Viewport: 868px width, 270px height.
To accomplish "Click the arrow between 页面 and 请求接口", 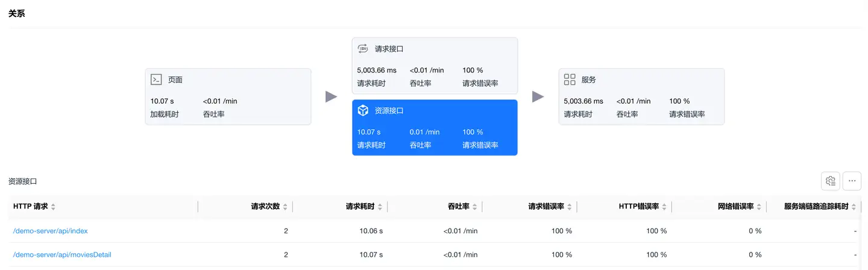I will (331, 96).
